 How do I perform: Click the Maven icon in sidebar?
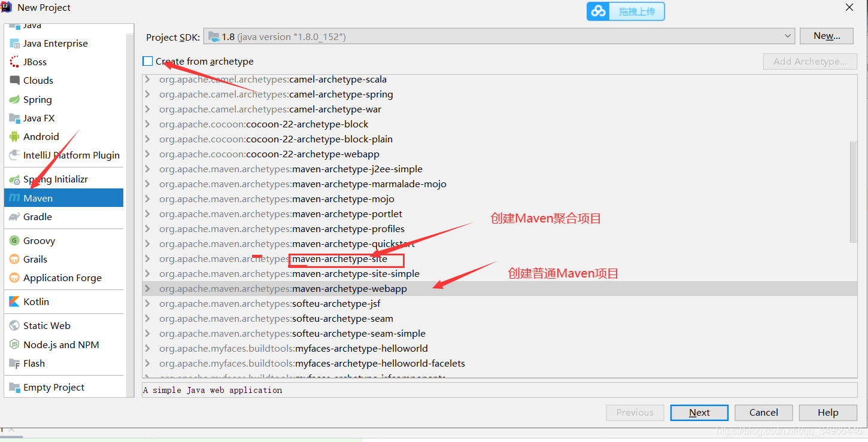pos(14,198)
